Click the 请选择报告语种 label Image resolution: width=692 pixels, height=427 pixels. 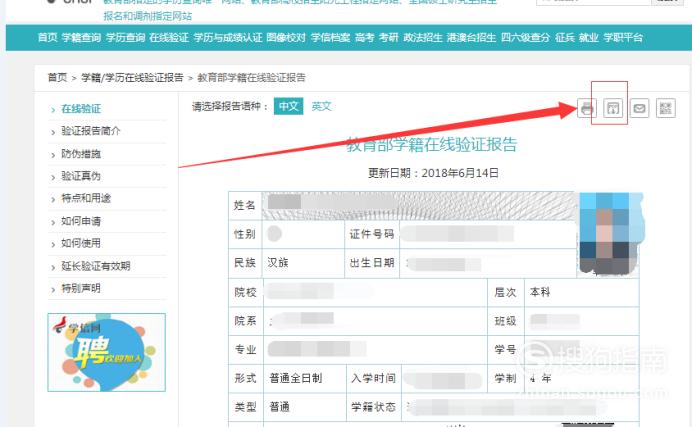pyautogui.click(x=230, y=106)
